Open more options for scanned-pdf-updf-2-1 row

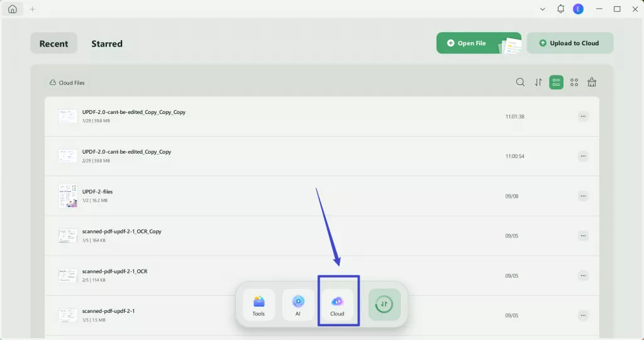pos(583,315)
